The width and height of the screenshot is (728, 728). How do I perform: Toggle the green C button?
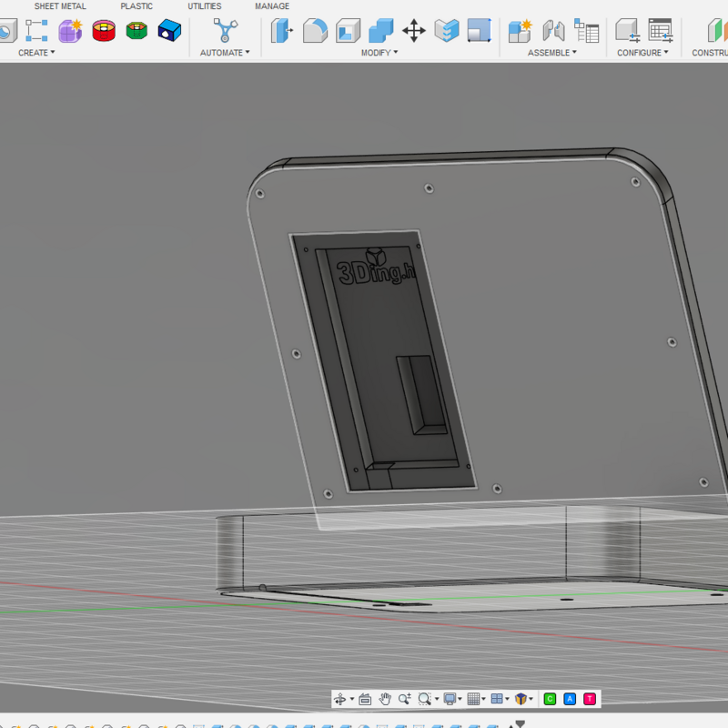click(x=550, y=699)
